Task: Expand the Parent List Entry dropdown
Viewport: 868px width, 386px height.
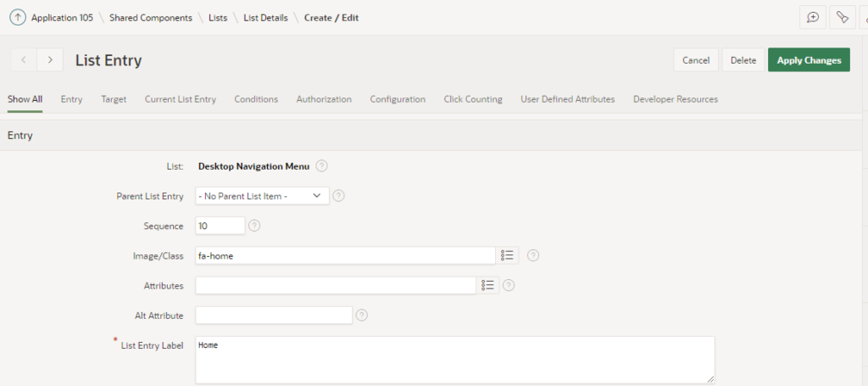Action: click(262, 196)
